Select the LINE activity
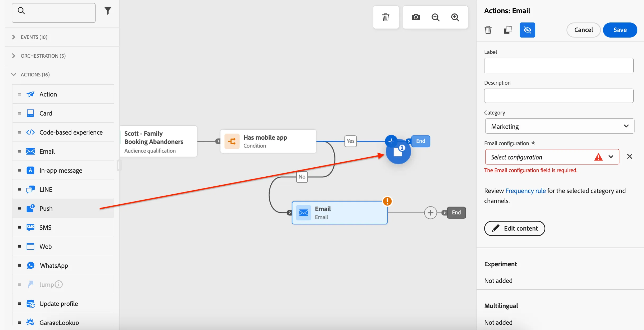 click(63, 189)
